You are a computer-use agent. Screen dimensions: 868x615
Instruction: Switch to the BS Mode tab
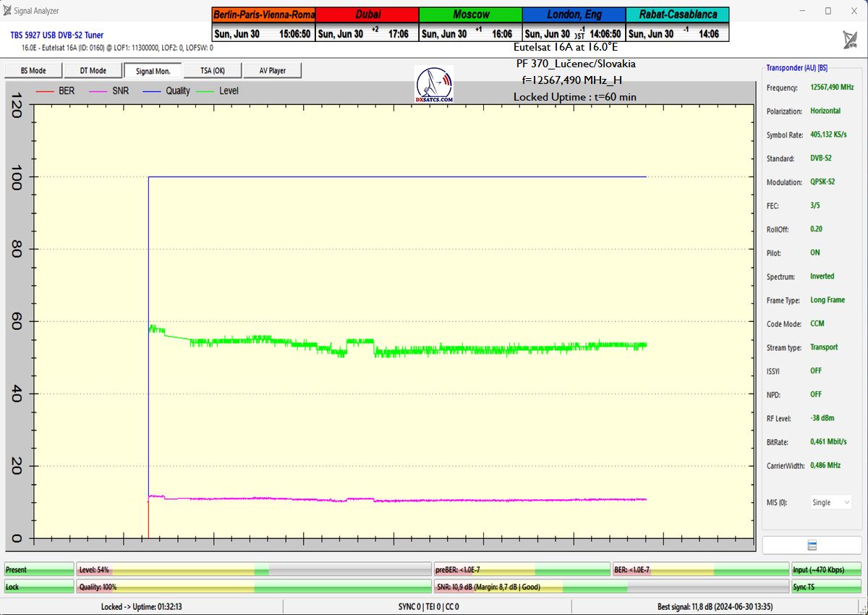coord(33,71)
